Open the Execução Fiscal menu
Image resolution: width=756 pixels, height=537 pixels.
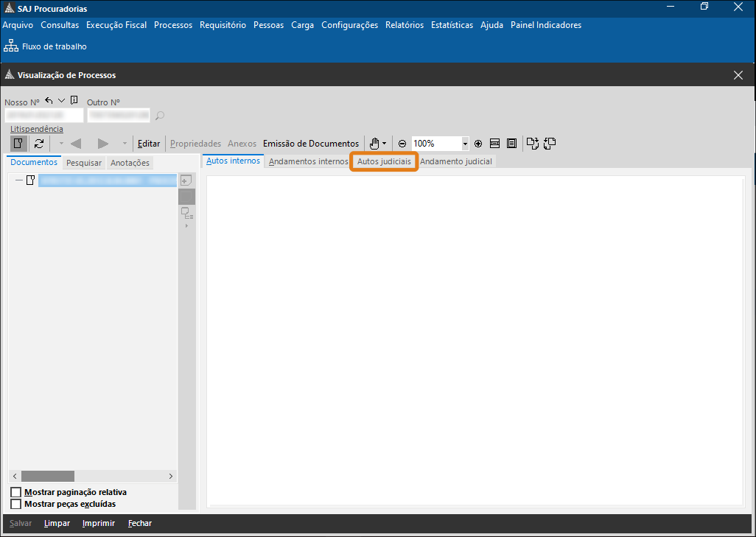[116, 25]
